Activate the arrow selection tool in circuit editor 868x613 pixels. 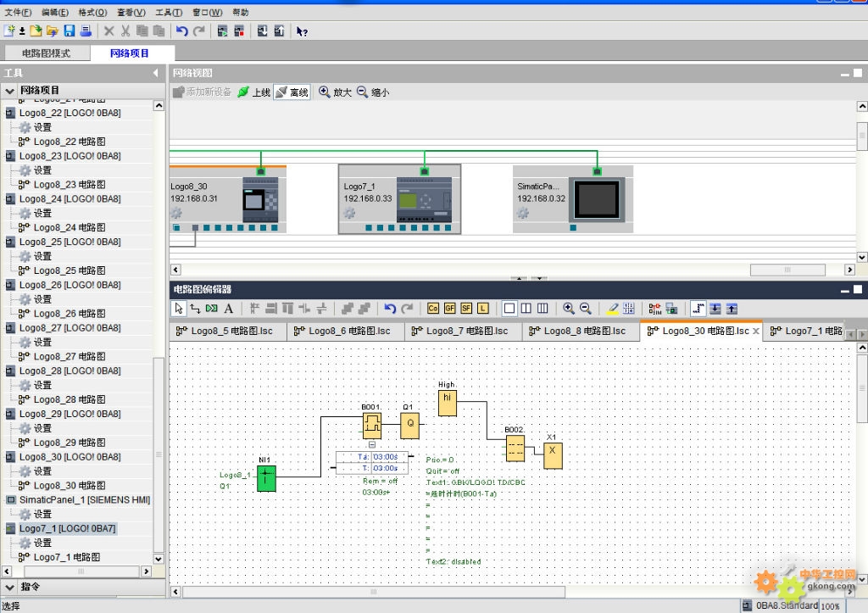pyautogui.click(x=178, y=309)
